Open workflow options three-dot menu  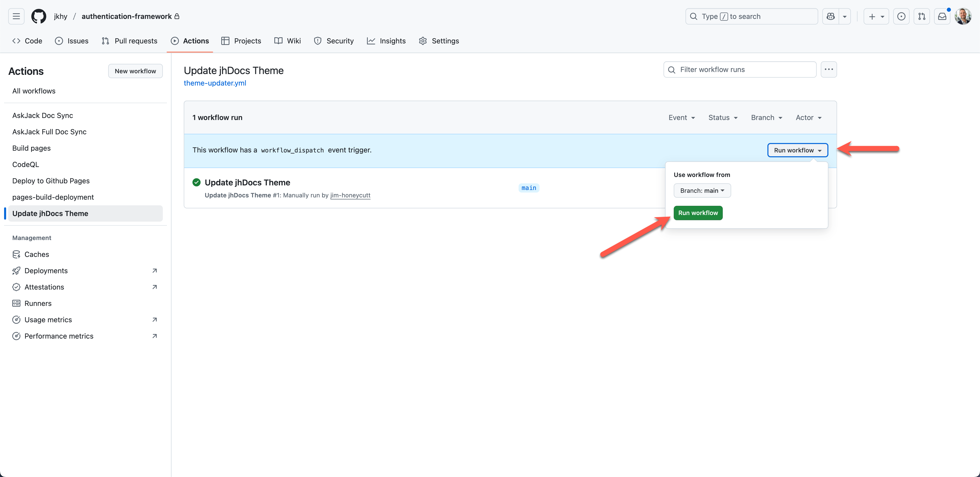point(829,69)
